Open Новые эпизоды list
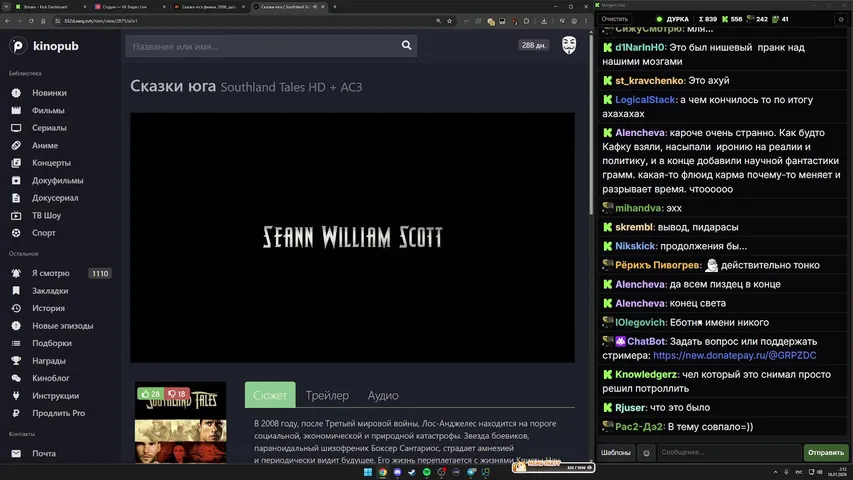This screenshot has height=480, width=853. [x=63, y=325]
